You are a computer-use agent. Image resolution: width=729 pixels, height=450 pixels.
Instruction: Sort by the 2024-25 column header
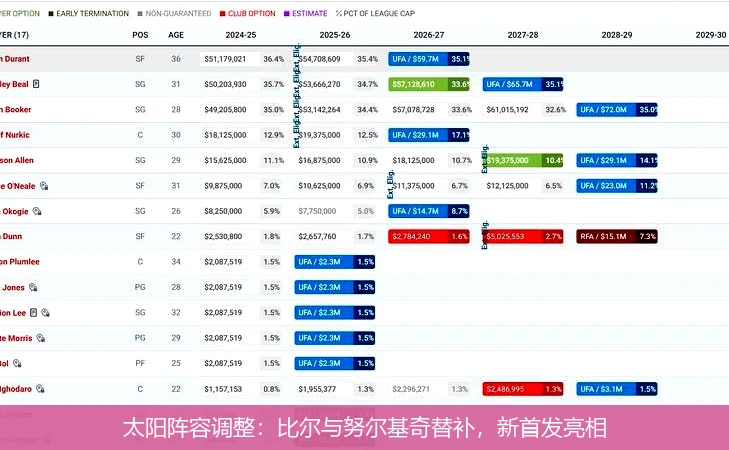coord(241,35)
